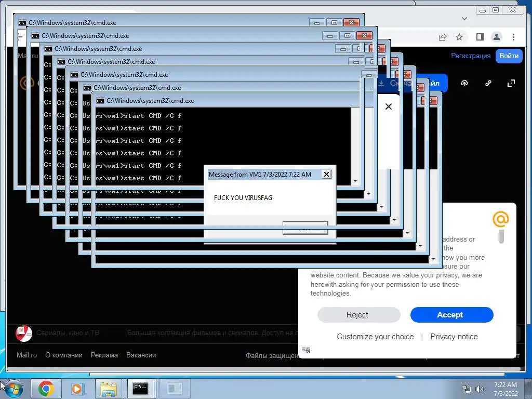
Task: Click the message dialog OK button
Action: coord(305,228)
